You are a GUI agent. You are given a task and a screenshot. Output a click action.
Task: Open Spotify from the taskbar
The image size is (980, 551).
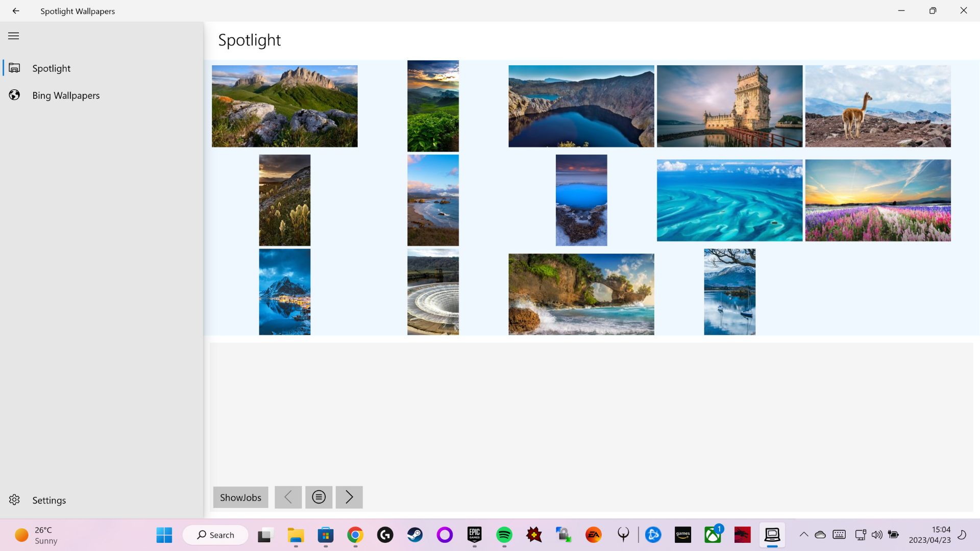504,535
